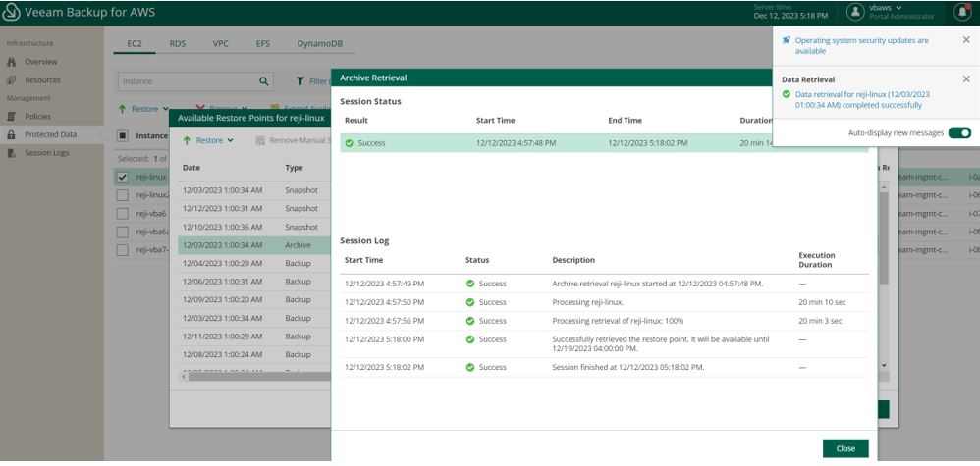Select the 12/09/2023 1:00:20 AM Backup row
Screen dimensions: 980x466
click(x=254, y=299)
